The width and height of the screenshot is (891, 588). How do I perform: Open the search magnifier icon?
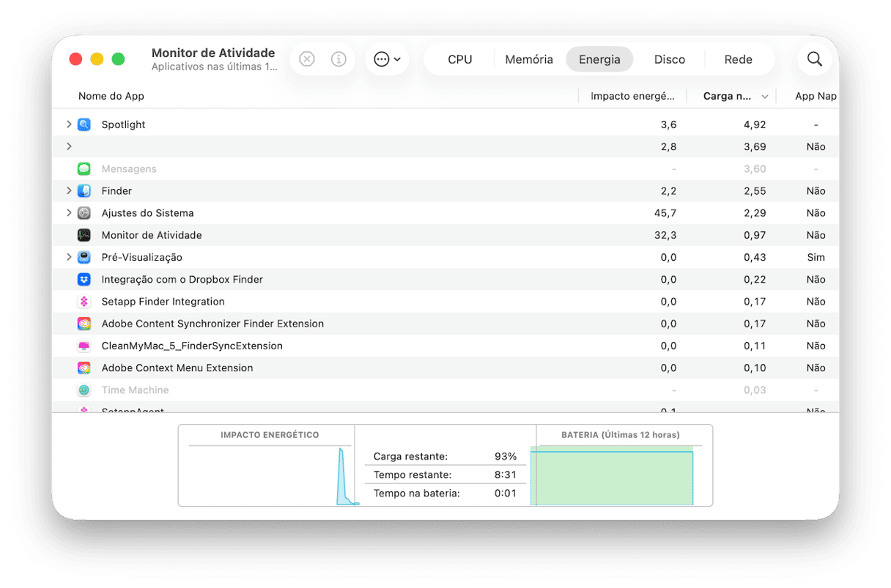tap(815, 59)
